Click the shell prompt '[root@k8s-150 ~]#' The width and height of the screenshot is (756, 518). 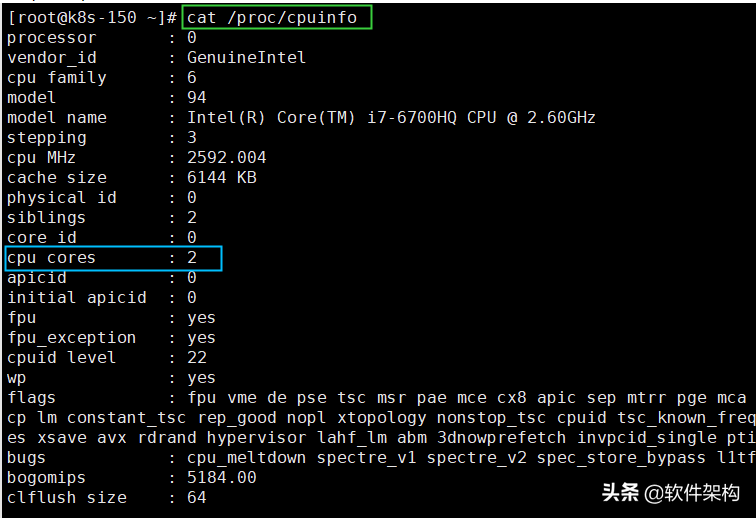pos(93,18)
